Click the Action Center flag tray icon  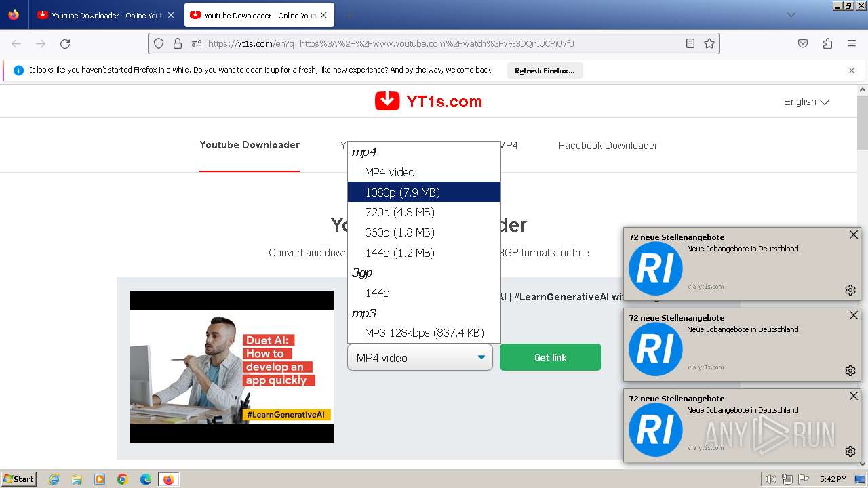804,479
